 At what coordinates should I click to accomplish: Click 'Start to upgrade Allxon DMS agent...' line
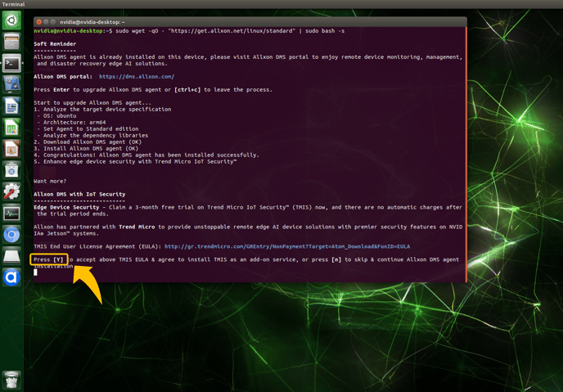tap(92, 102)
